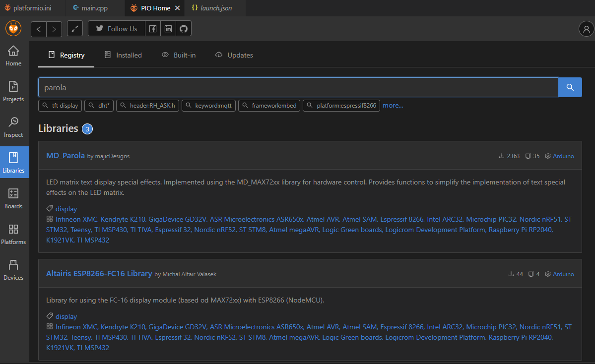
Task: Switch to the Updates tab
Action: [x=234, y=55]
